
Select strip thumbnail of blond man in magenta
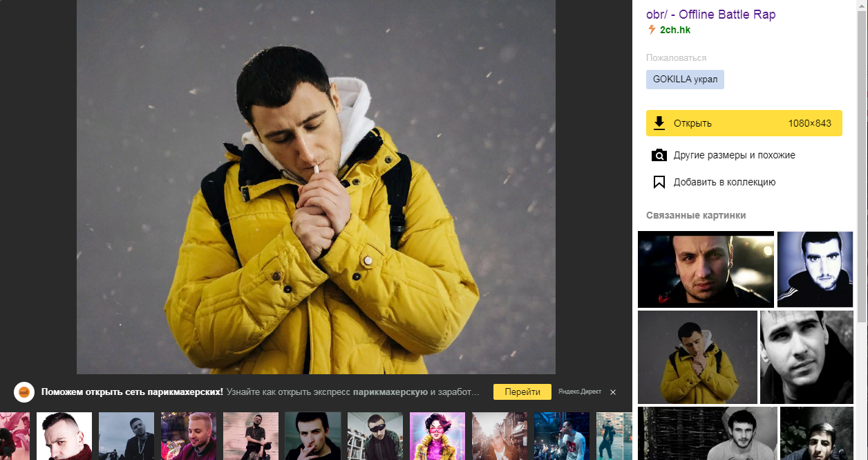coord(189,436)
